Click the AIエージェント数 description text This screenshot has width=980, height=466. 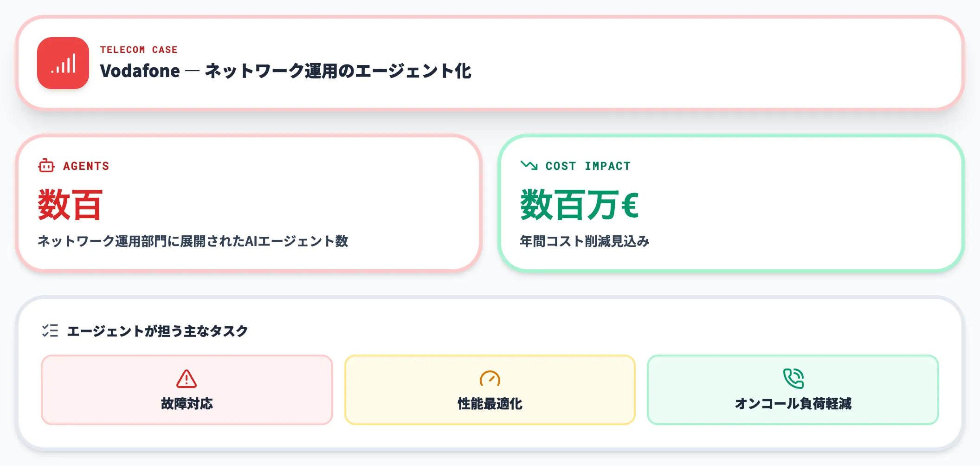point(193,241)
